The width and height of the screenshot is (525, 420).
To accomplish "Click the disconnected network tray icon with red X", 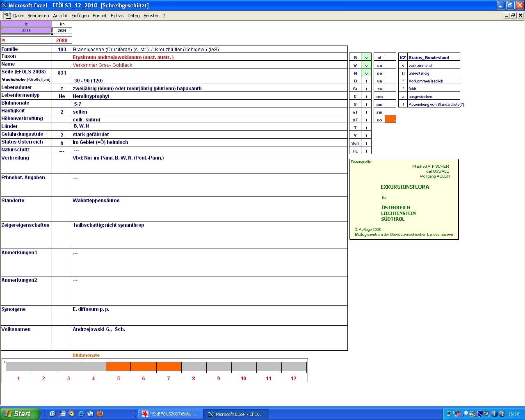I will point(457,414).
